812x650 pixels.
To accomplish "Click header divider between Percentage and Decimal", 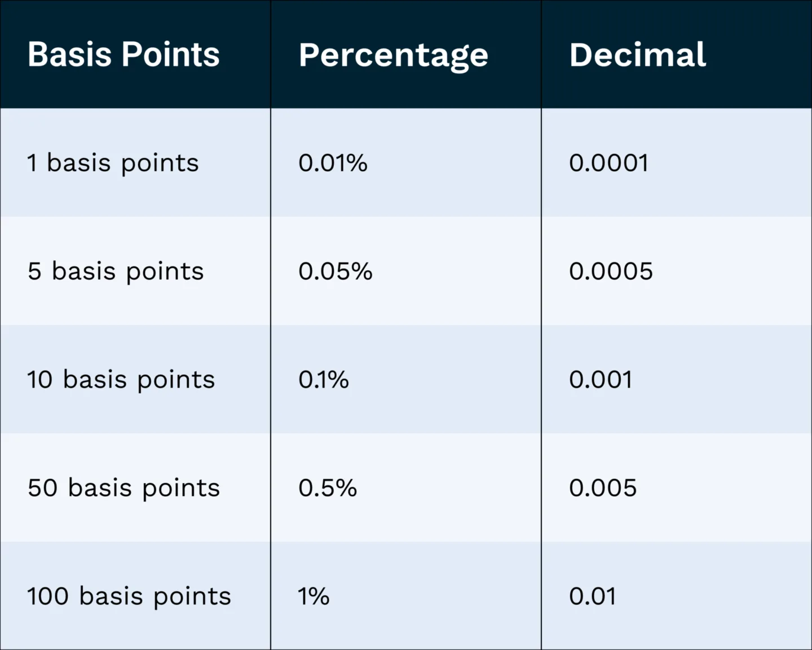I will [x=541, y=55].
